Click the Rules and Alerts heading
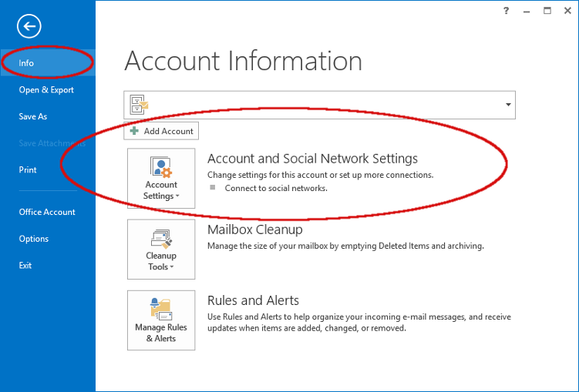 253,300
